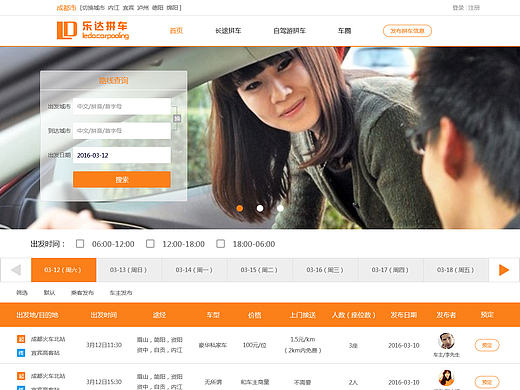Click the previous dates left arrow
520x390 pixels.
(16, 270)
